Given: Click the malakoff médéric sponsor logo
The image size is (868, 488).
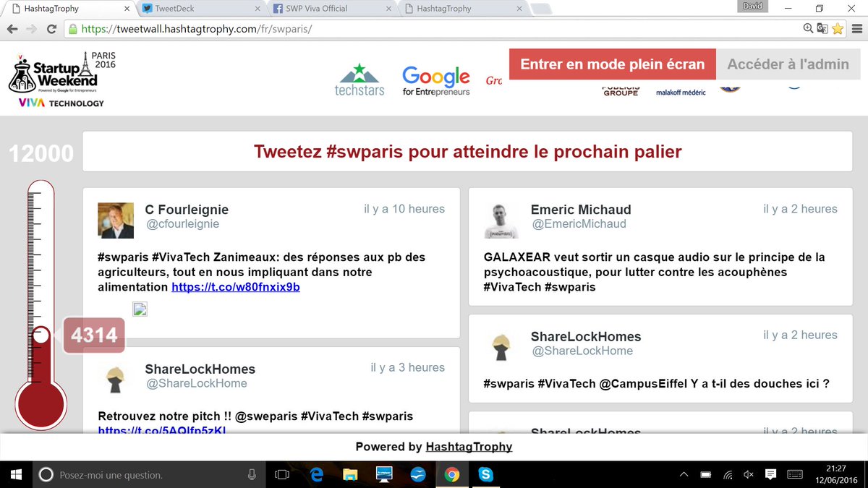Looking at the screenshot, I should (x=681, y=93).
